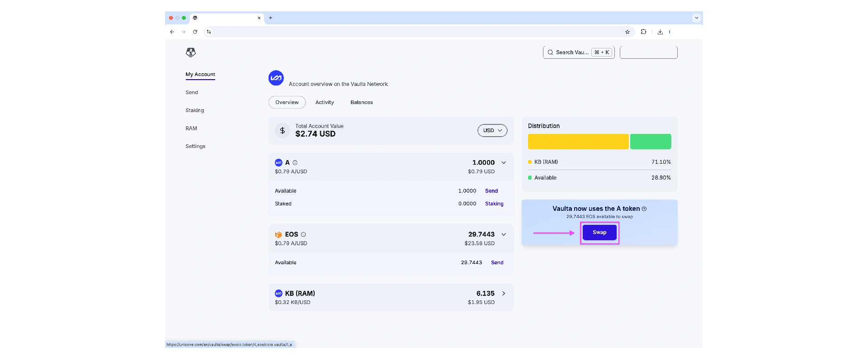Click the site settings icon in address bar
868x361 pixels.
pos(209,32)
